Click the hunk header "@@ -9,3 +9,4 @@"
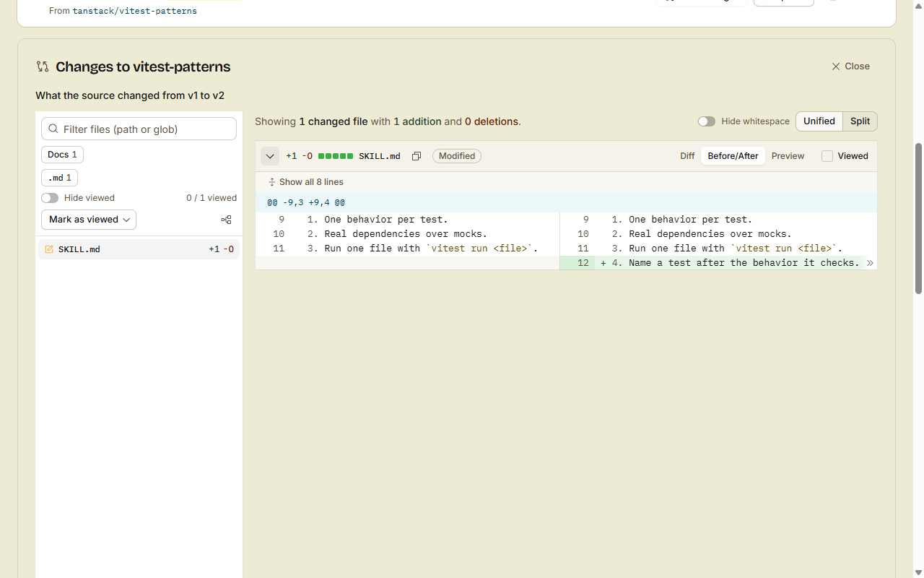The height and width of the screenshot is (578, 924). (x=306, y=202)
